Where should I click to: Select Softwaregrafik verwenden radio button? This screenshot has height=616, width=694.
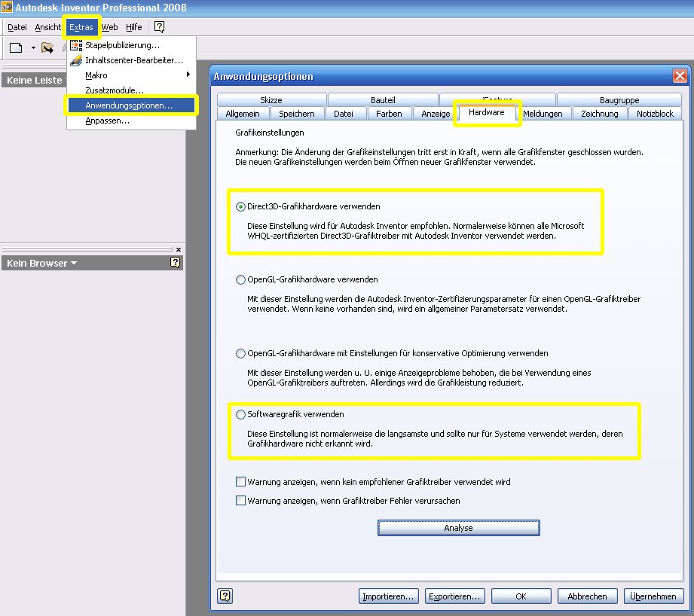[240, 414]
